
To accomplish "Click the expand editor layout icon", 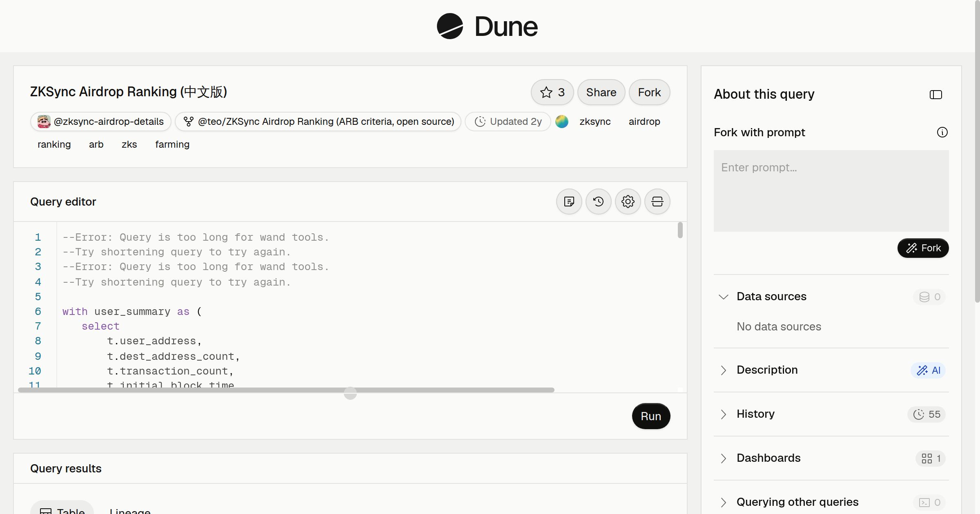I will click(657, 202).
